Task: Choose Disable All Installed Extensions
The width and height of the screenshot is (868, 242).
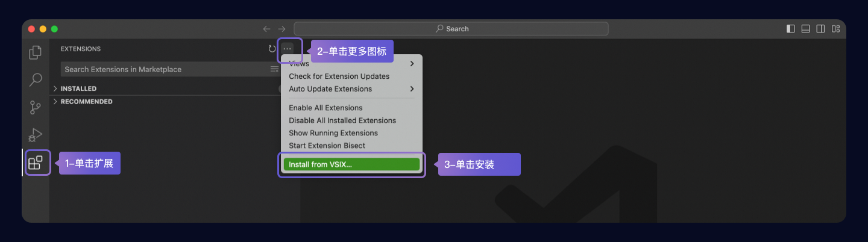Action: coord(351,120)
